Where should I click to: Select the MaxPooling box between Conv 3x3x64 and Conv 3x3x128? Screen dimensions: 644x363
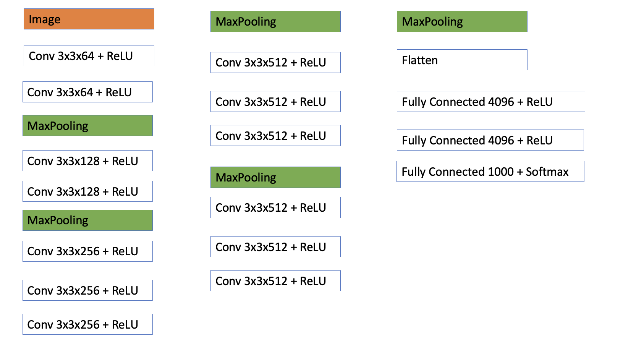(87, 126)
